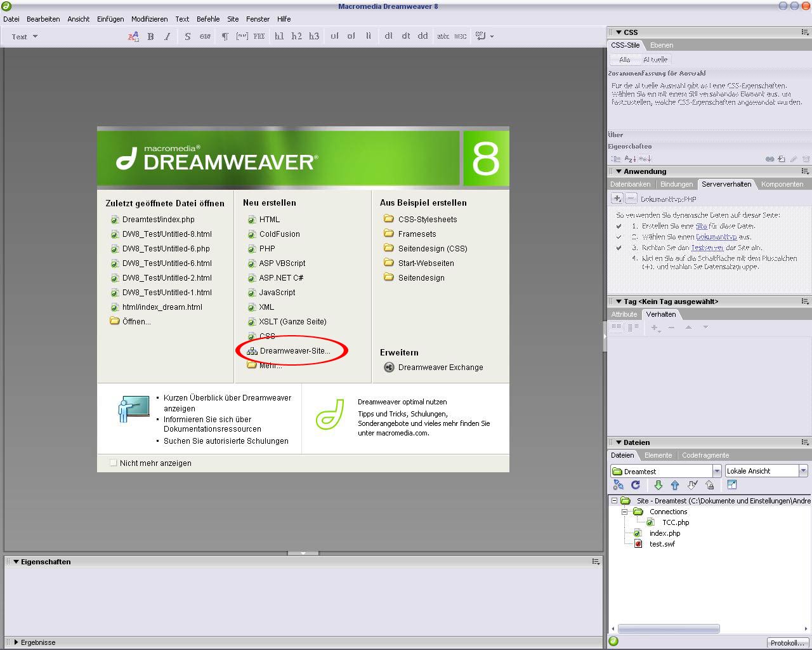Open the Lokale Ansicht view dropdown

pos(803,471)
